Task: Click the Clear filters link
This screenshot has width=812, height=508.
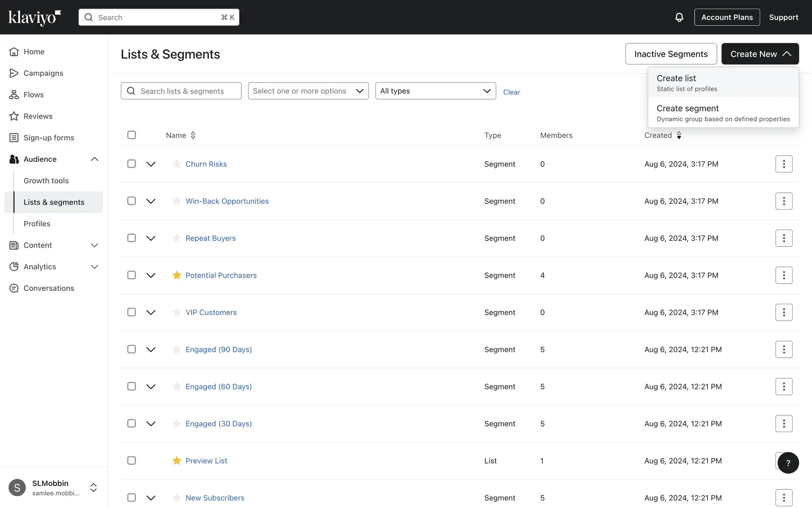Action: pyautogui.click(x=511, y=92)
